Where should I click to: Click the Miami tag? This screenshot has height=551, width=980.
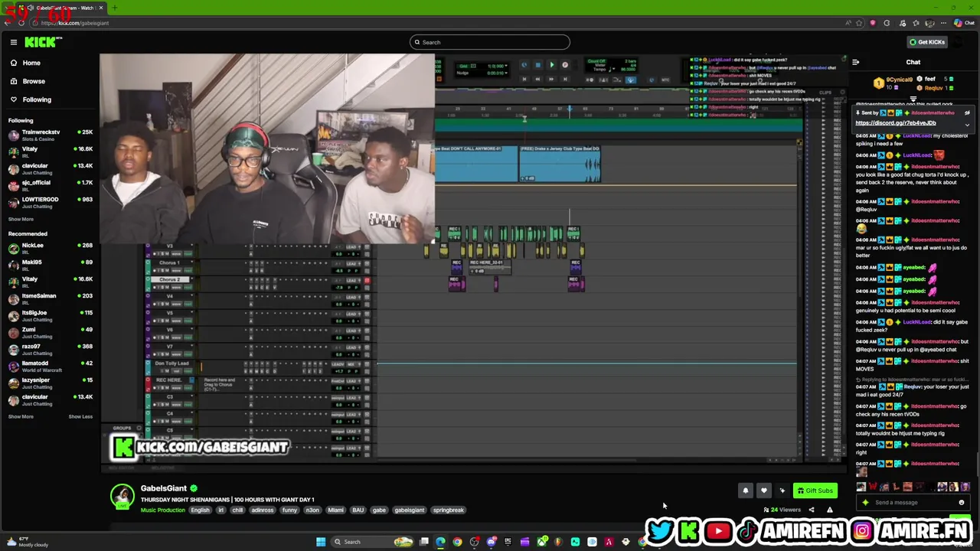tap(335, 510)
